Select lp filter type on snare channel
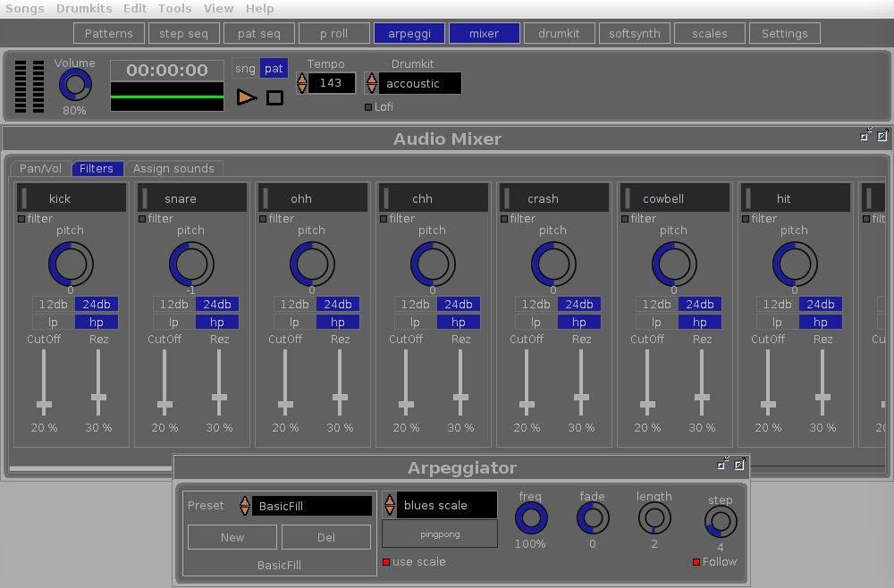894x588 pixels. click(174, 323)
